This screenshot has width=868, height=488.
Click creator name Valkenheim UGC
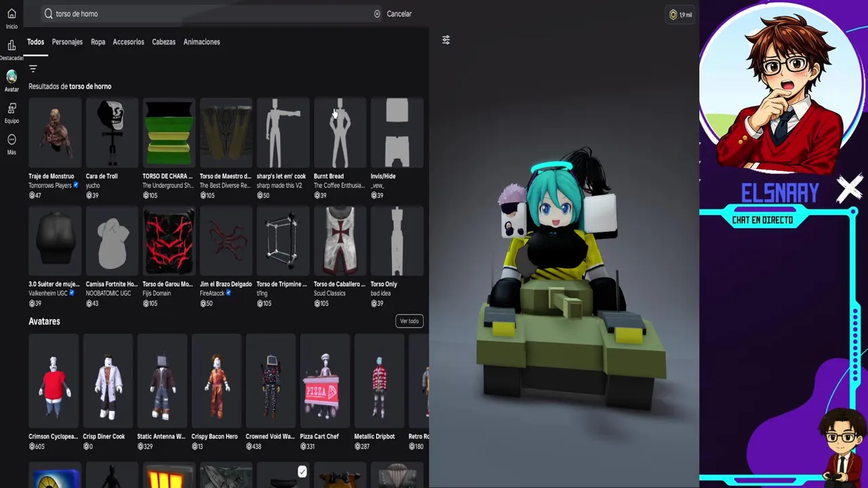click(x=48, y=293)
